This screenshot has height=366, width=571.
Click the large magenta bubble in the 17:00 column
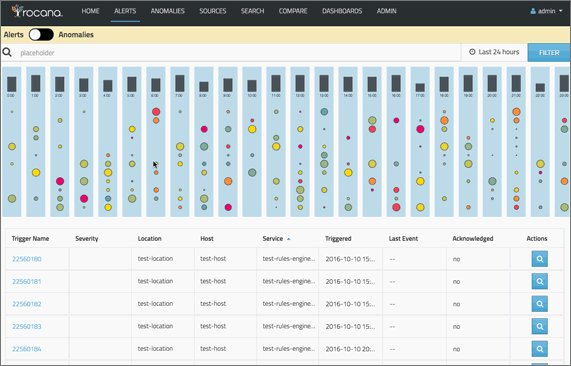[x=420, y=129]
